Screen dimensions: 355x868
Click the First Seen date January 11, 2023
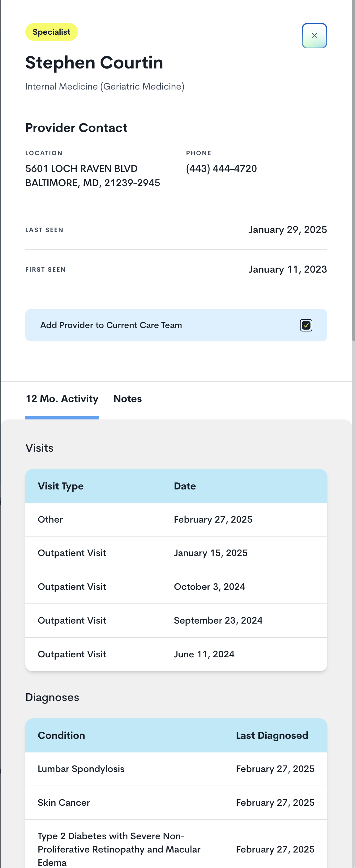287,269
